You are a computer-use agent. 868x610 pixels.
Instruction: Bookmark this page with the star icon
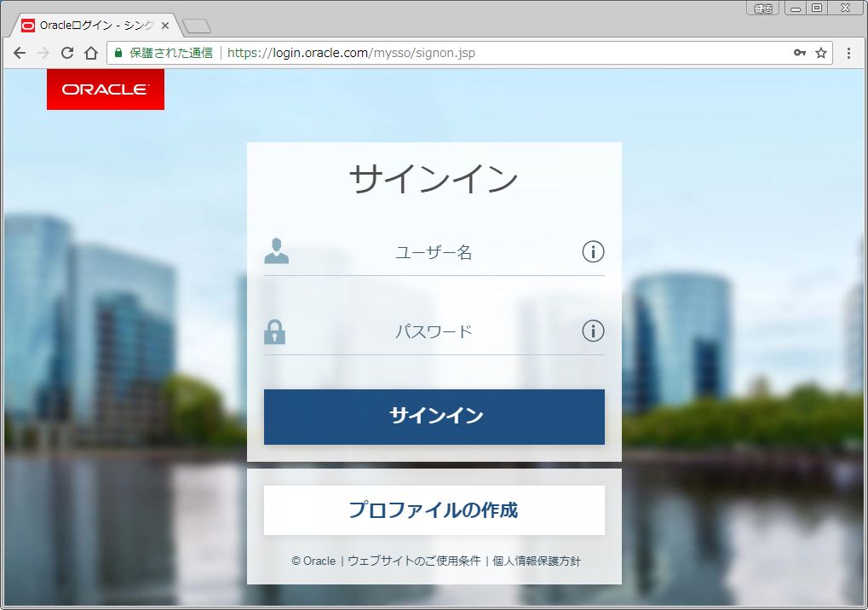[x=821, y=53]
